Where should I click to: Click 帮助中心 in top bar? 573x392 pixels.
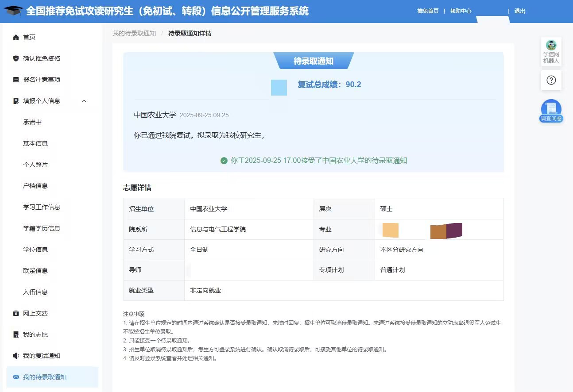click(x=461, y=11)
